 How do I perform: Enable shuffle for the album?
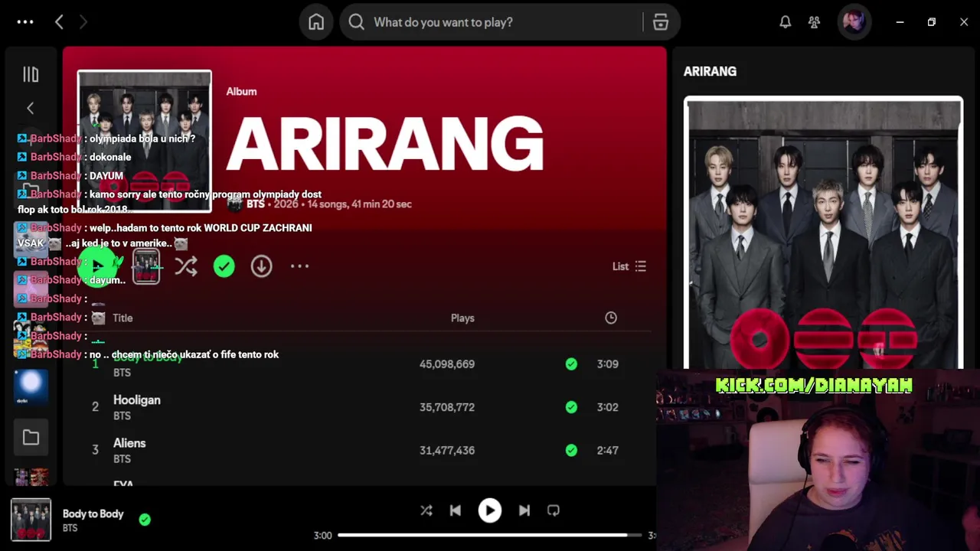tap(185, 266)
